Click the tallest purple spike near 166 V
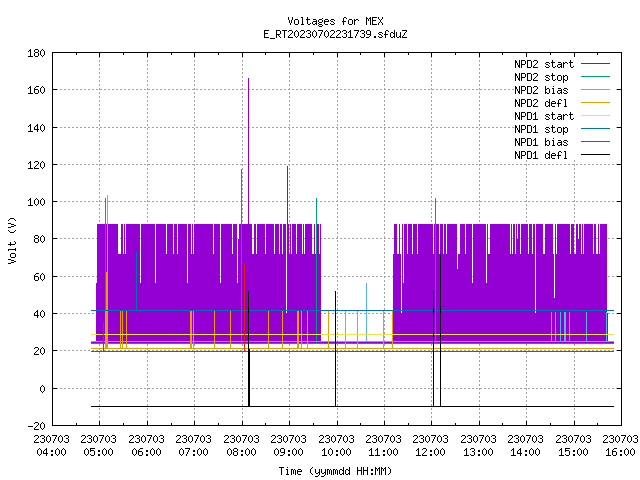Screen dimensions: 640x480 point(249,151)
